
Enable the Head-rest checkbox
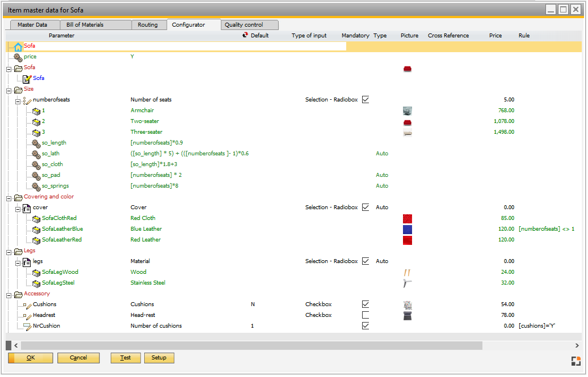click(365, 315)
